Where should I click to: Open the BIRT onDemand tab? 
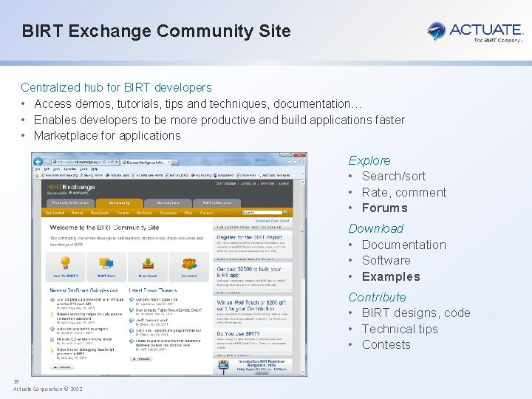(217, 203)
